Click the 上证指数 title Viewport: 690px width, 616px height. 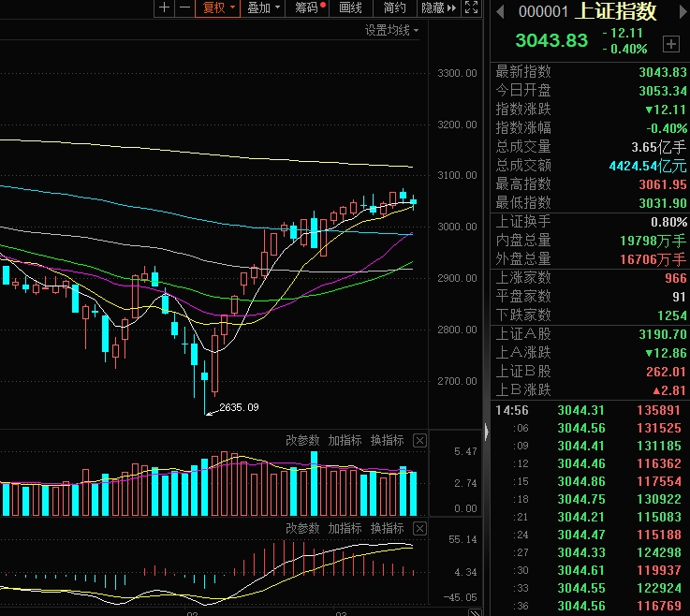(x=616, y=11)
